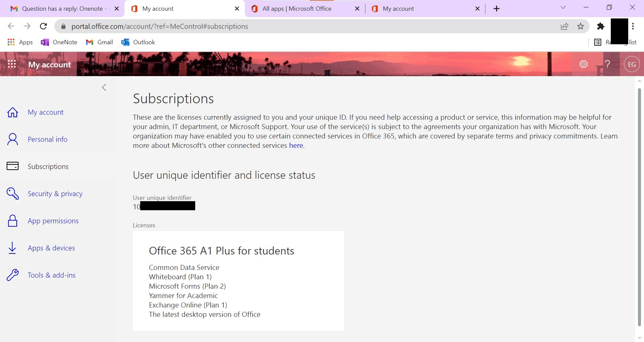
Task: Open the OneNote bookmark
Action: 59,42
